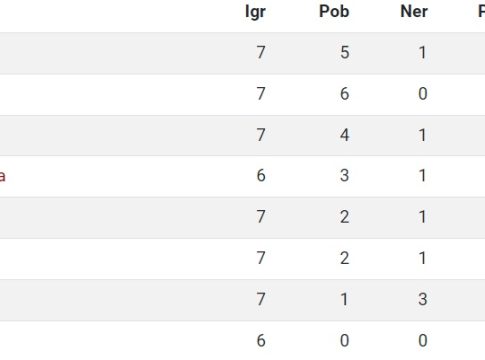Click the Ner value 1 in the first row

tap(423, 53)
